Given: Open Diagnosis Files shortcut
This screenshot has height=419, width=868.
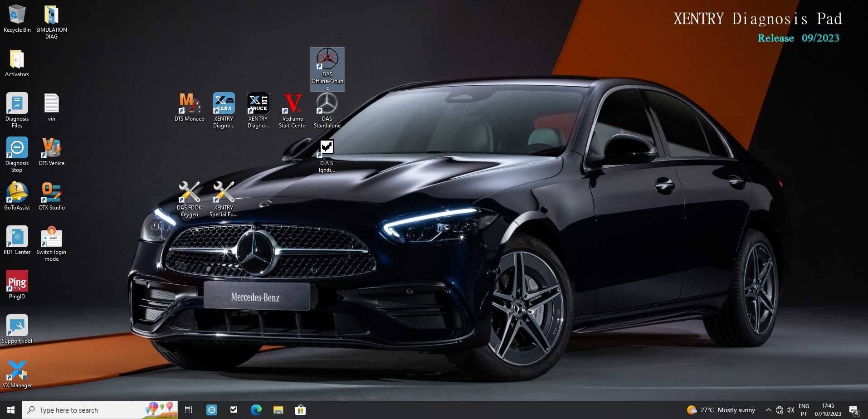Looking at the screenshot, I should (x=17, y=110).
